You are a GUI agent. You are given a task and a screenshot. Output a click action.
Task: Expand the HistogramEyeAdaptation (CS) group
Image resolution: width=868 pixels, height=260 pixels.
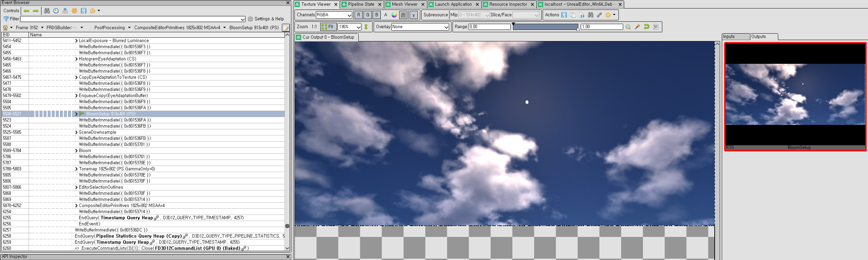click(76, 59)
